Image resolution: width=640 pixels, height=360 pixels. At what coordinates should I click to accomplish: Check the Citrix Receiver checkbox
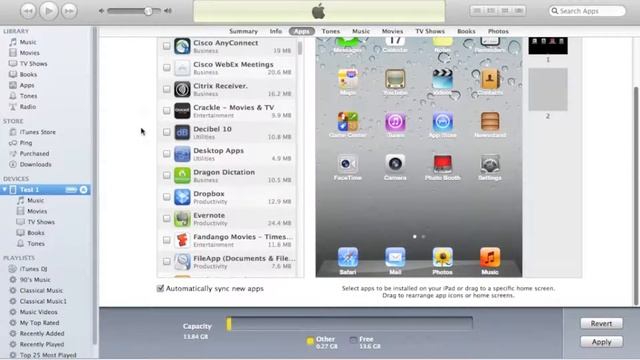(x=167, y=89)
